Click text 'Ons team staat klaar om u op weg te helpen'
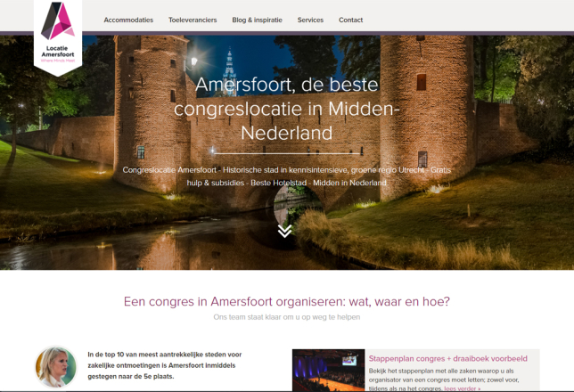This screenshot has height=392, width=574. coord(287,317)
